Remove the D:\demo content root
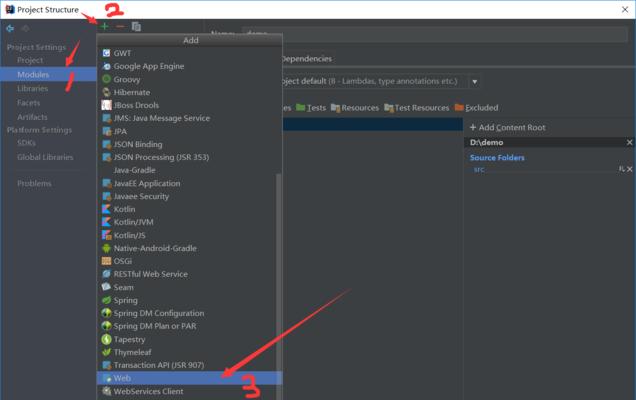The height and width of the screenshot is (400, 636). [x=630, y=142]
